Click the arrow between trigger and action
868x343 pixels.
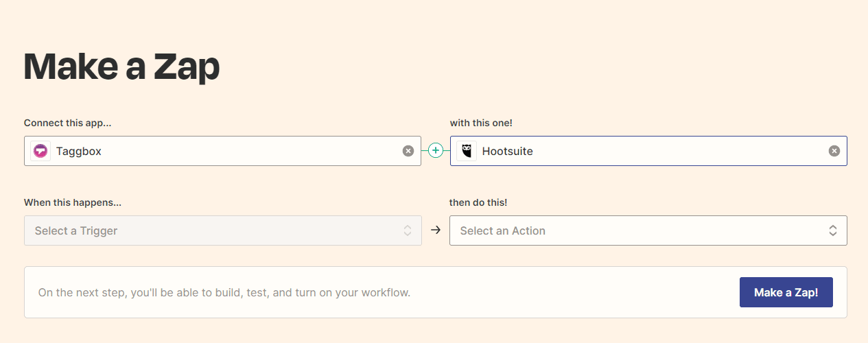point(435,230)
